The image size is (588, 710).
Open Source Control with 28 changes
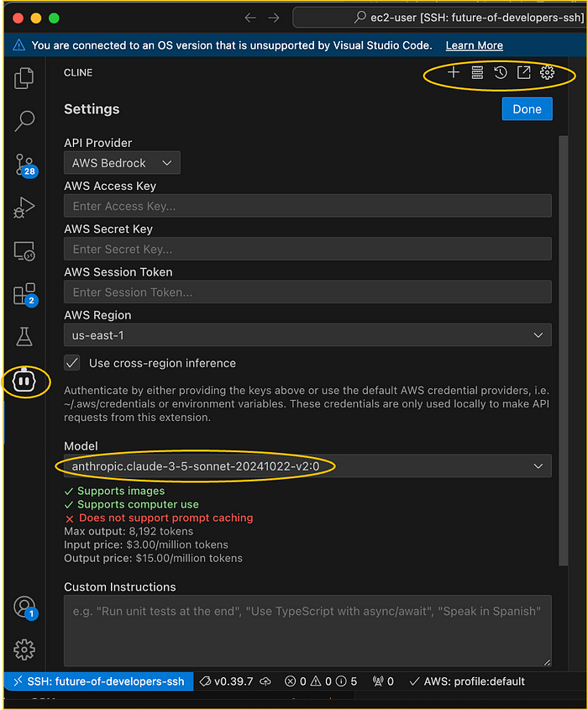[24, 164]
